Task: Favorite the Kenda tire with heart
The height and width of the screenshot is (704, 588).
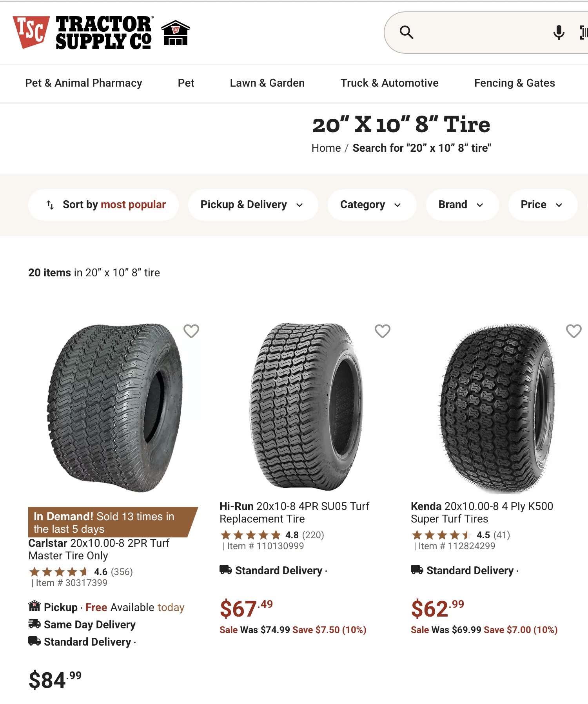Action: 573,331
